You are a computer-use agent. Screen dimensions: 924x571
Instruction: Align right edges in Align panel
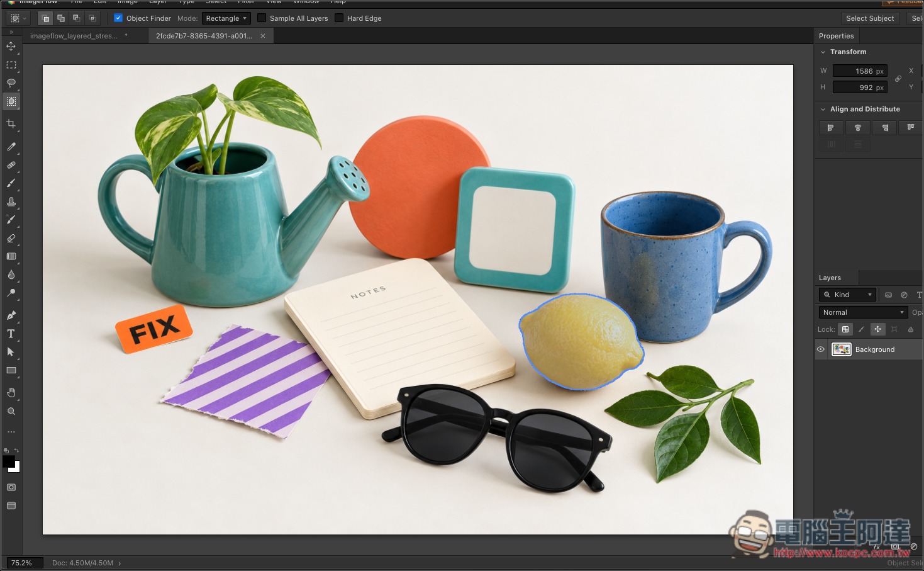tap(885, 128)
